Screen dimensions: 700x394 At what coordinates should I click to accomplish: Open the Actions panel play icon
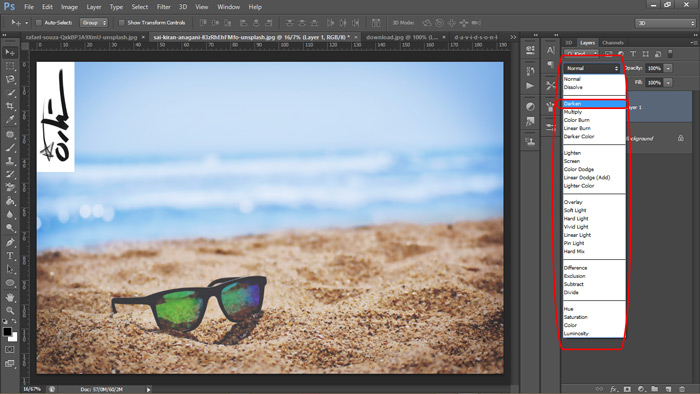pos(530,86)
